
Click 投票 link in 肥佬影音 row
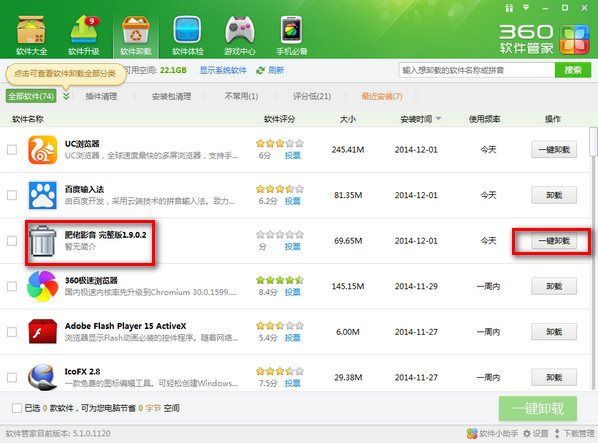point(293,247)
